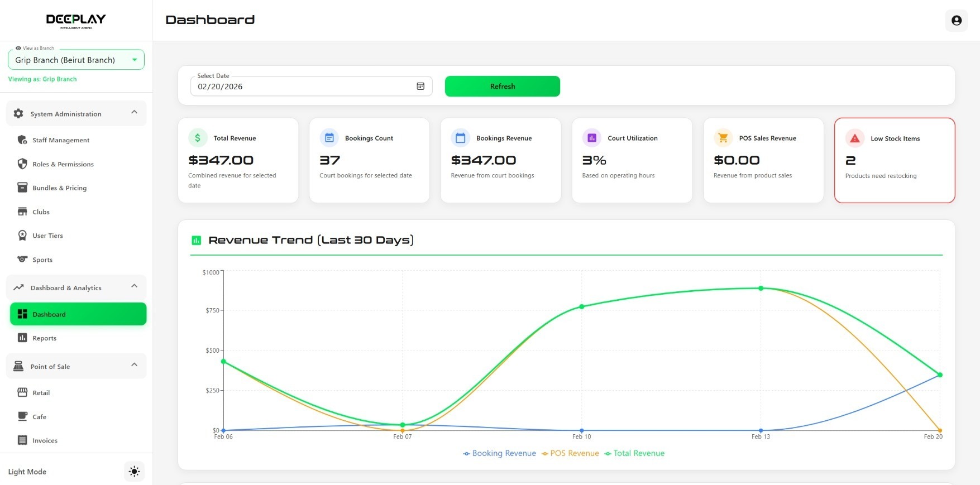Select the active Dashboard menu item

click(x=78, y=314)
